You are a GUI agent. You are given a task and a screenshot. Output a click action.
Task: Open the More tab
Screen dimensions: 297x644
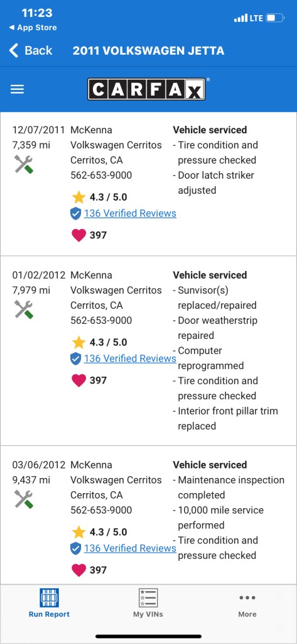click(247, 603)
